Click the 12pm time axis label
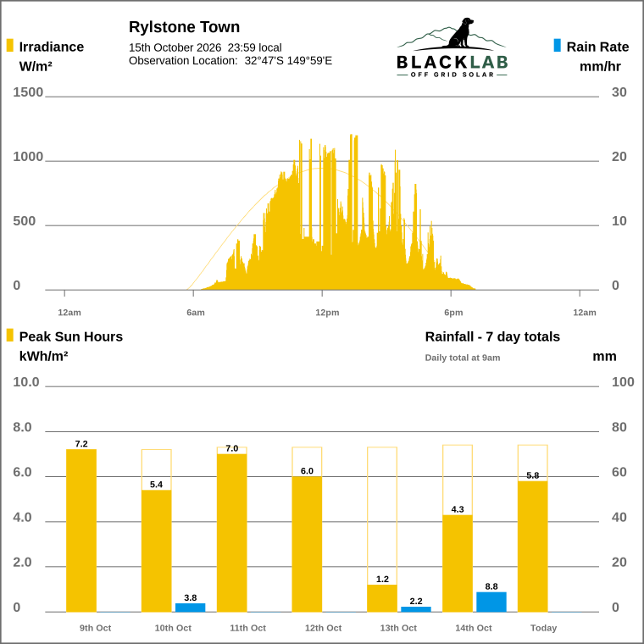The height and width of the screenshot is (644, 644). tap(327, 313)
